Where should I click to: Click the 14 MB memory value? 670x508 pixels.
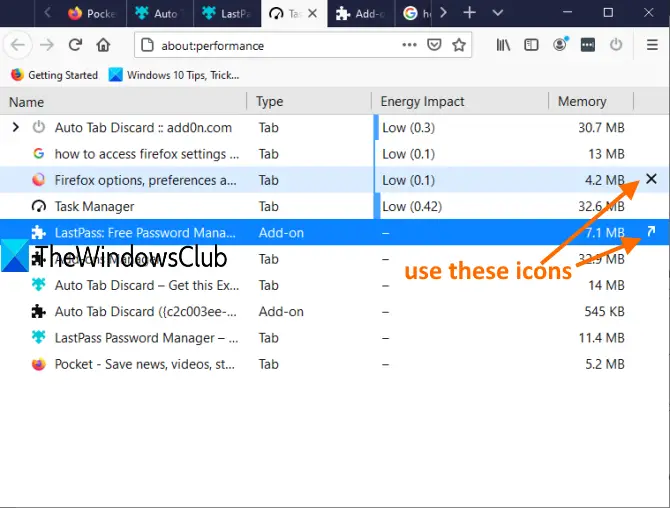606,285
